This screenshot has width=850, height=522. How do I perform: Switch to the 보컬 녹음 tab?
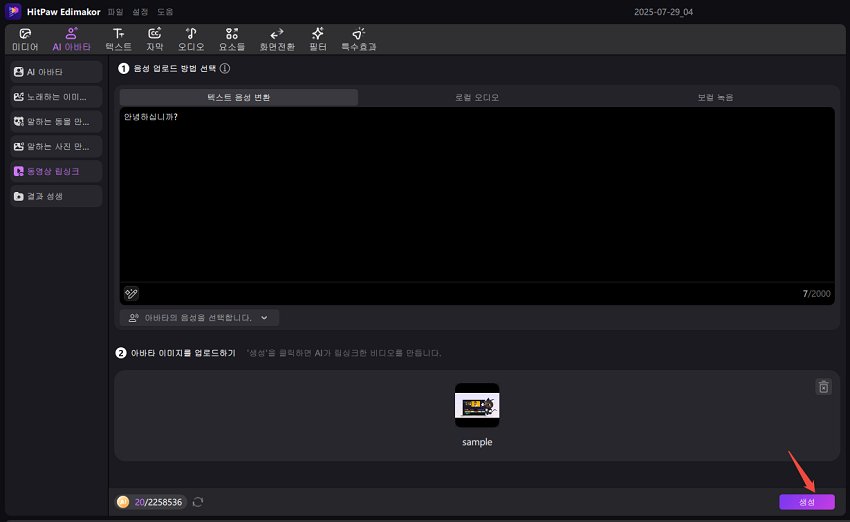(715, 98)
